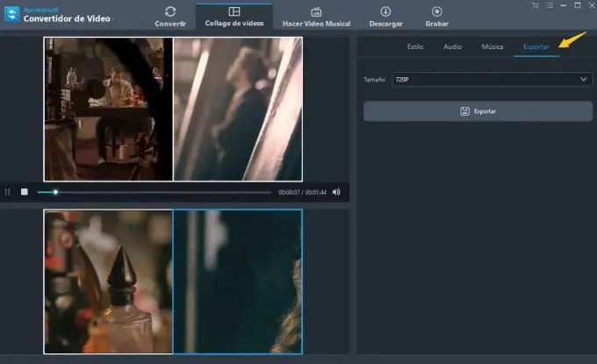Select the Estilo tab

(x=415, y=46)
